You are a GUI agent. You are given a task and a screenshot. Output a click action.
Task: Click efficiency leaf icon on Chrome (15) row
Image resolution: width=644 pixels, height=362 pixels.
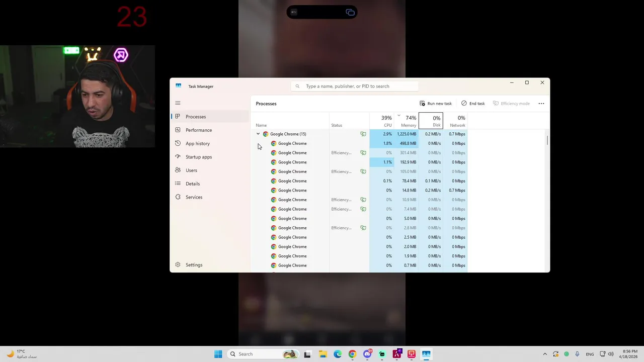click(363, 134)
